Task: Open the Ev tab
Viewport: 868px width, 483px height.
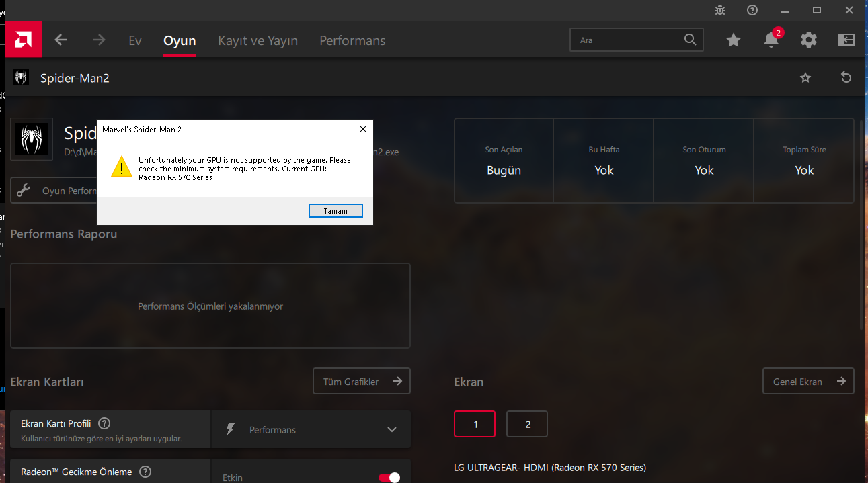Action: click(x=135, y=40)
